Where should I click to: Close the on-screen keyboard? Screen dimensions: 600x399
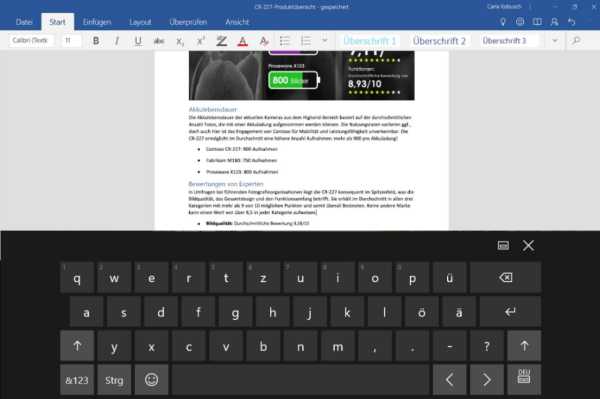(x=528, y=246)
